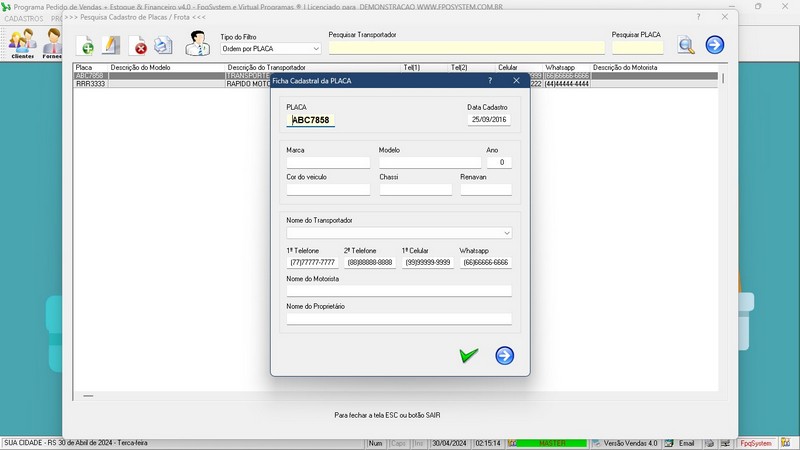This screenshot has width=800, height=450.
Task: Click the Celular column header
Action: pos(519,67)
